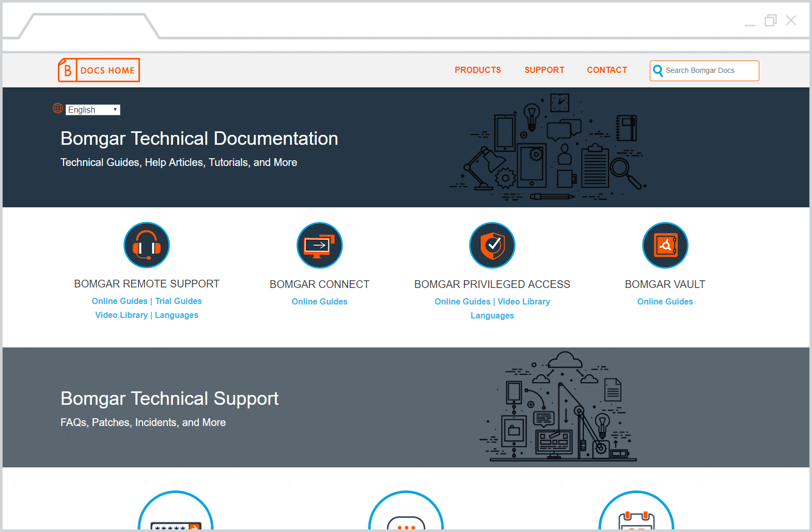Viewport: 812px width, 532px height.
Task: Click the globe language icon
Action: pos(58,108)
